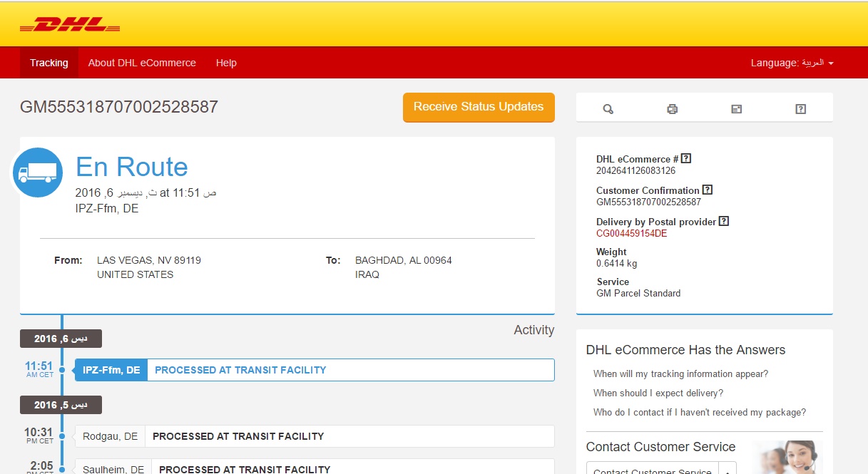Click the magnifier search icon

pos(608,109)
